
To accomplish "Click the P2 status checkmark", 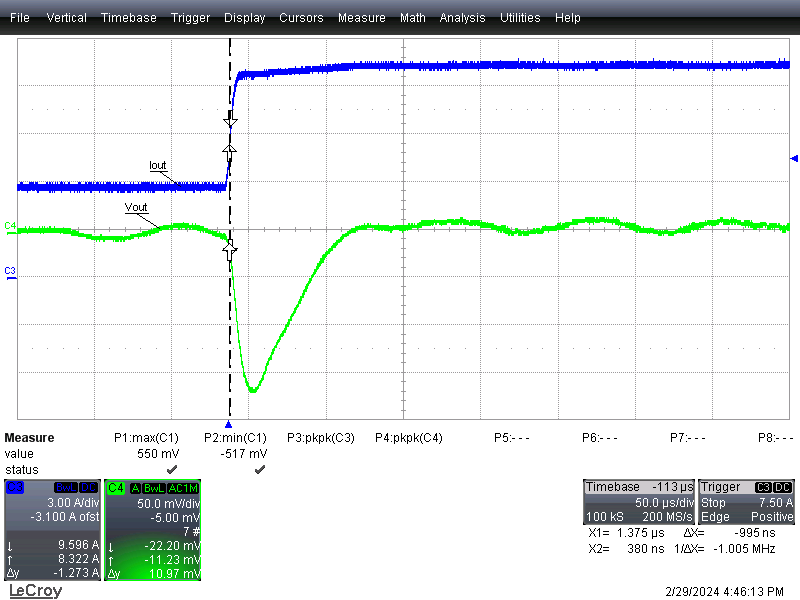I will [259, 469].
